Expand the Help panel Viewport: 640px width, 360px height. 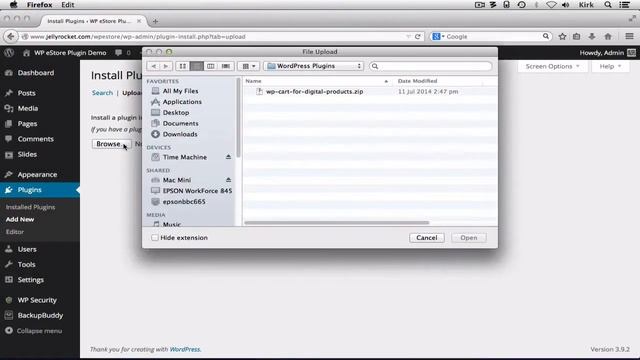610,67
